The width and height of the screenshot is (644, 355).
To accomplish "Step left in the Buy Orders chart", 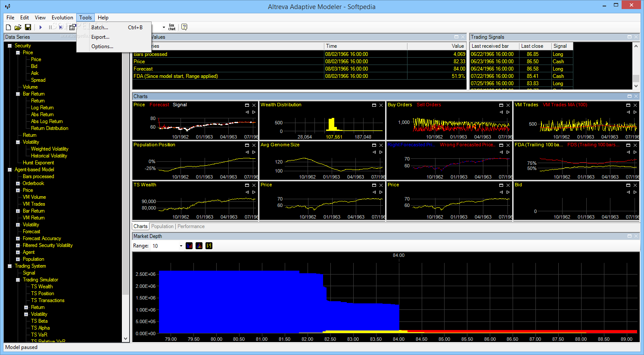I will click(x=501, y=112).
